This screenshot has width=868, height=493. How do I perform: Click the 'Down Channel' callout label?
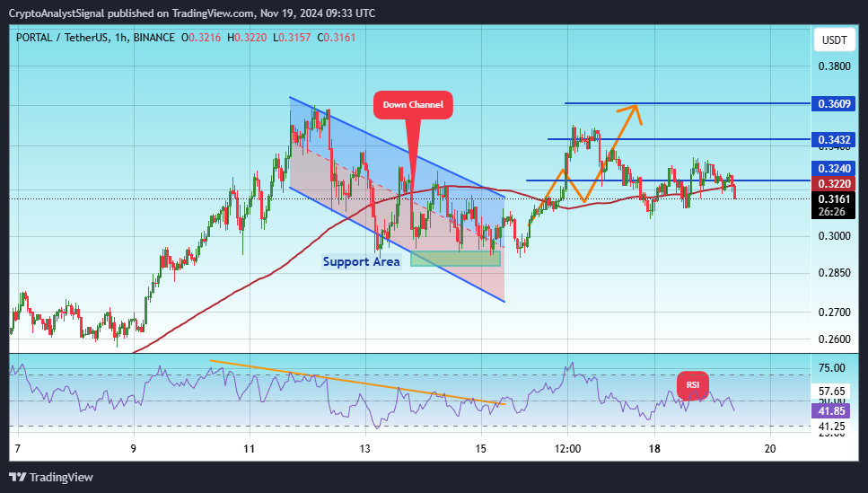[413, 105]
